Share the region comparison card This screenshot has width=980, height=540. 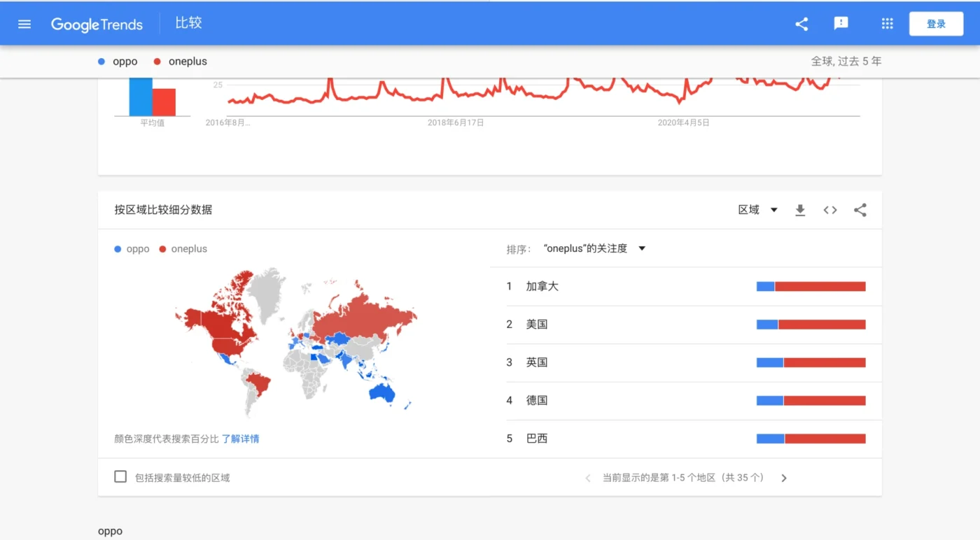click(860, 210)
